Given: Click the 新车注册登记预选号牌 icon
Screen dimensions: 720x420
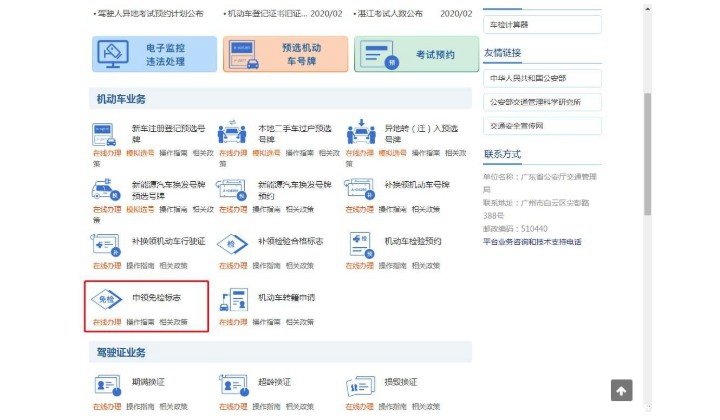Looking at the screenshot, I should pyautogui.click(x=105, y=133).
